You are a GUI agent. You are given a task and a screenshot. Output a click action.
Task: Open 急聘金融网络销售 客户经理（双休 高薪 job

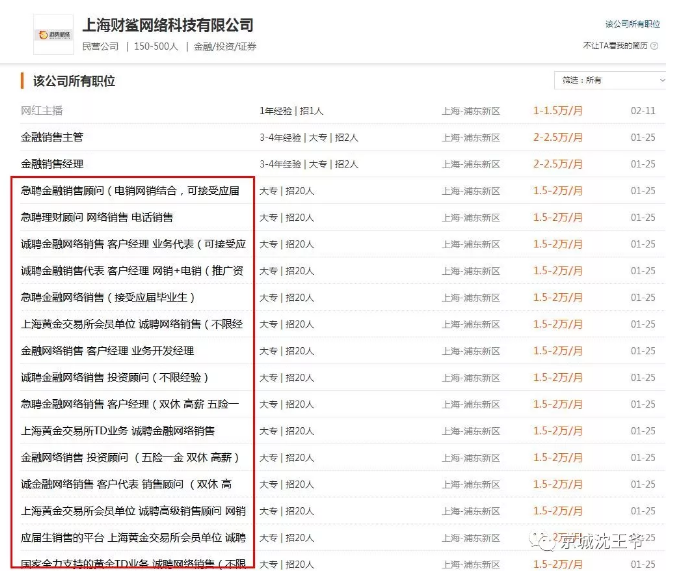point(130,404)
